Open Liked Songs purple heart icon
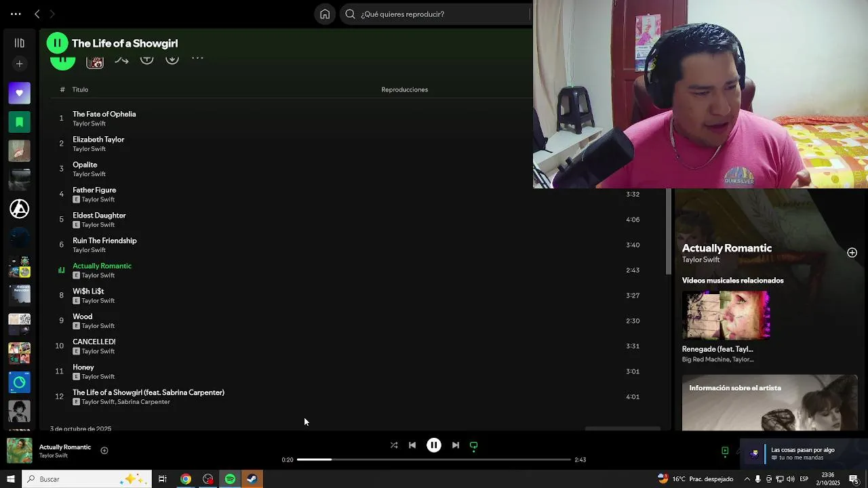The image size is (868, 488). [x=19, y=93]
